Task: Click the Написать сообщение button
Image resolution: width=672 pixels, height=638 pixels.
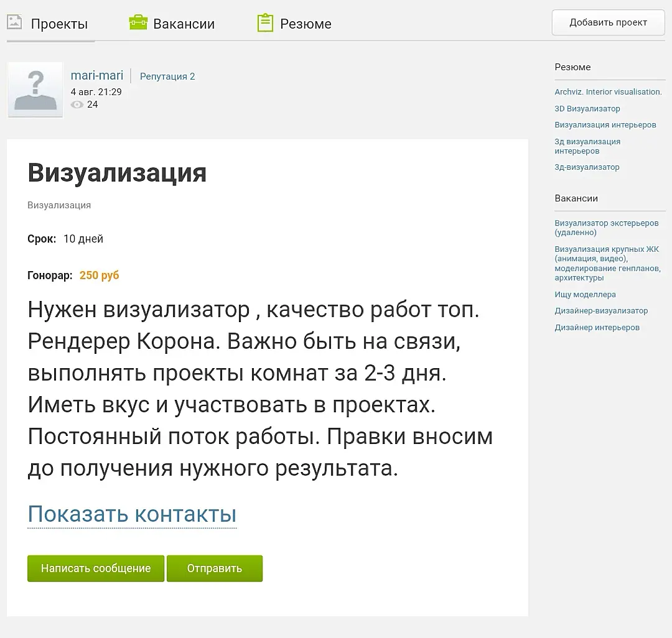Action: 96,568
